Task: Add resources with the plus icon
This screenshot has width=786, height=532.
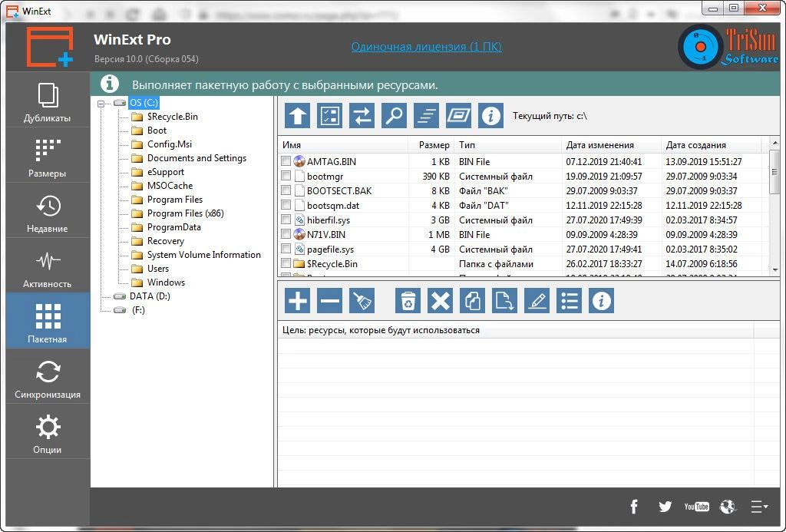Action: pyautogui.click(x=297, y=301)
